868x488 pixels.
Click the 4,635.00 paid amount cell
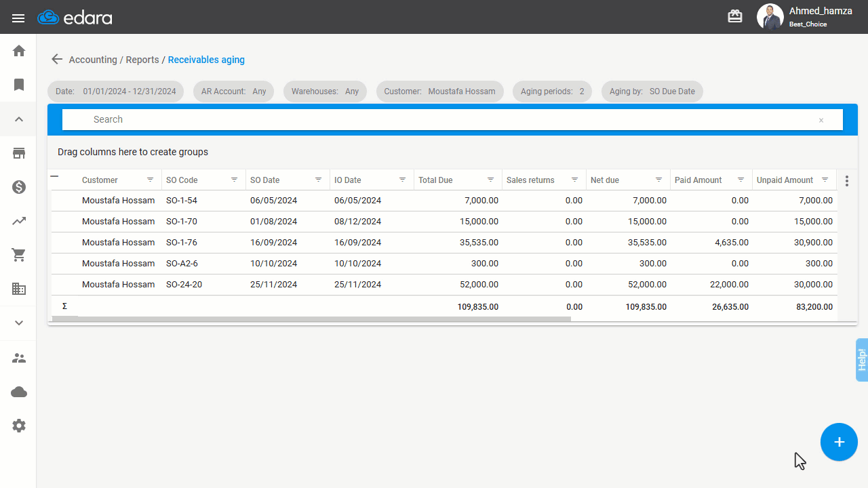click(711, 243)
